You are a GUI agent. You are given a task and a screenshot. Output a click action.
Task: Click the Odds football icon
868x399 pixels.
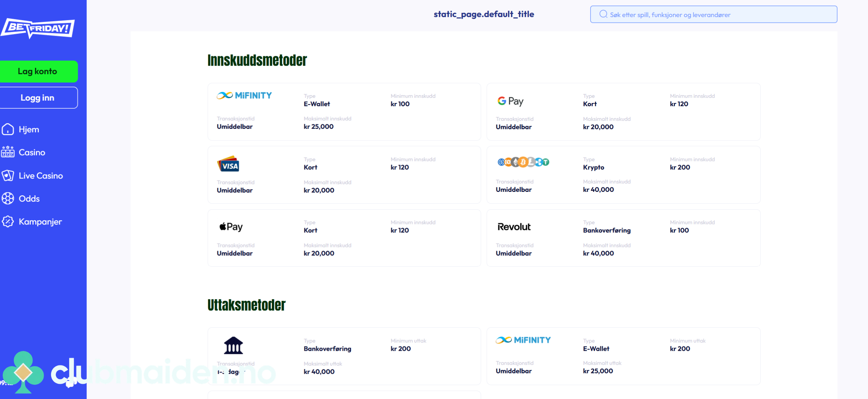[x=8, y=198]
